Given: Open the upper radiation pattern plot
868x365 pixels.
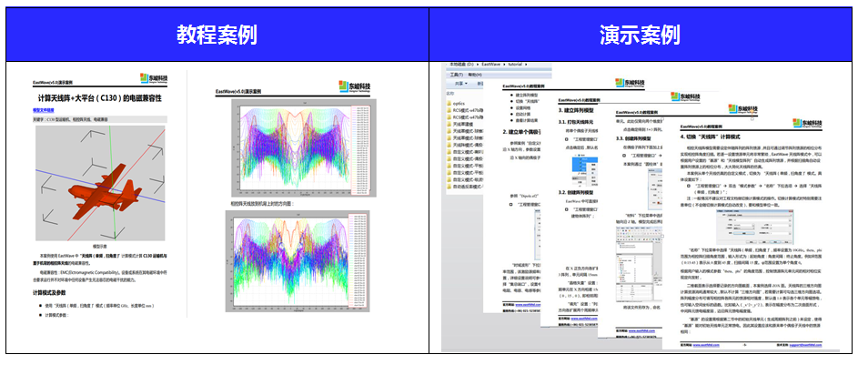Looking at the screenshot, I should (303, 147).
